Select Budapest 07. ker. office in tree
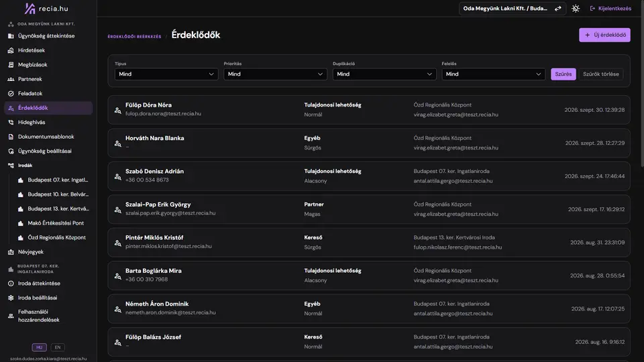 tap(54, 180)
